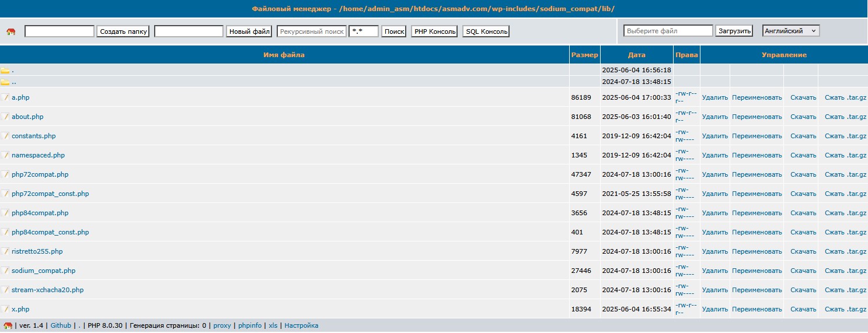Click the Загрузить upload button
Screen dimensions: 868x333
click(734, 31)
